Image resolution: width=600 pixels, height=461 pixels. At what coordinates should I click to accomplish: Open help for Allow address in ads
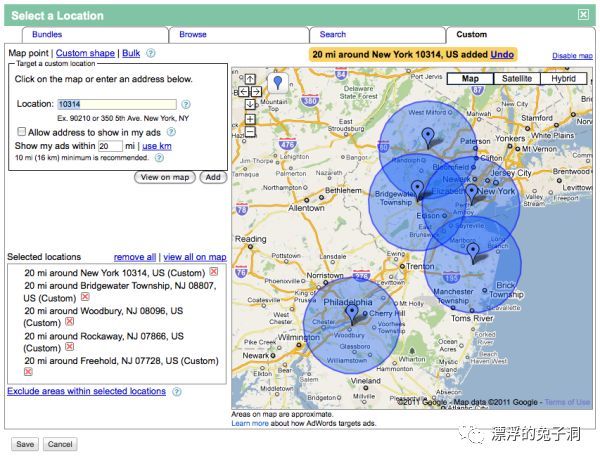point(171,132)
